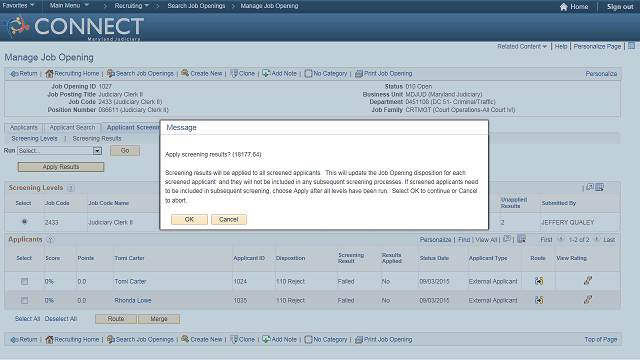Click Cancel in Message dialog
The width and height of the screenshot is (640, 360).
[x=229, y=220]
